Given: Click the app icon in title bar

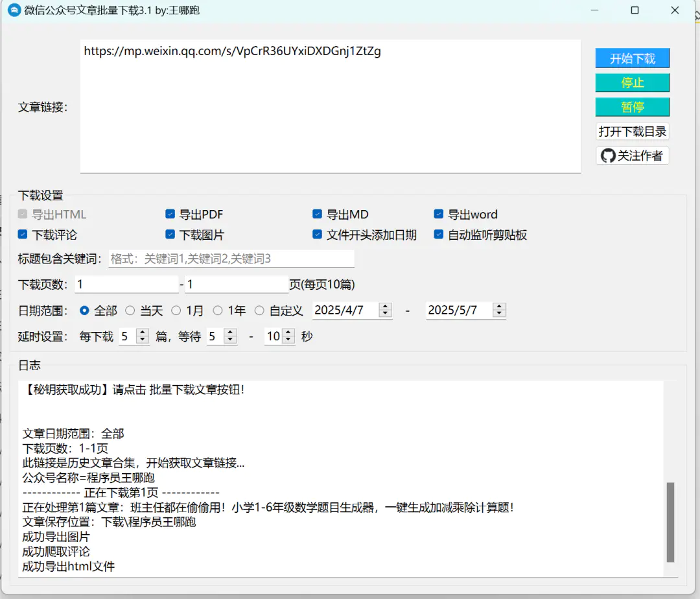Looking at the screenshot, I should pos(14,10).
